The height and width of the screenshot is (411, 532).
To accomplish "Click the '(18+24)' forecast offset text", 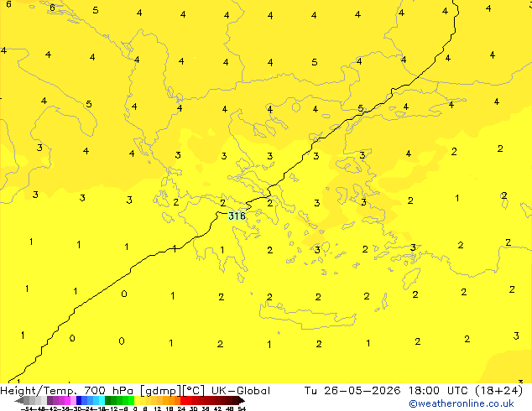I will point(499,391).
